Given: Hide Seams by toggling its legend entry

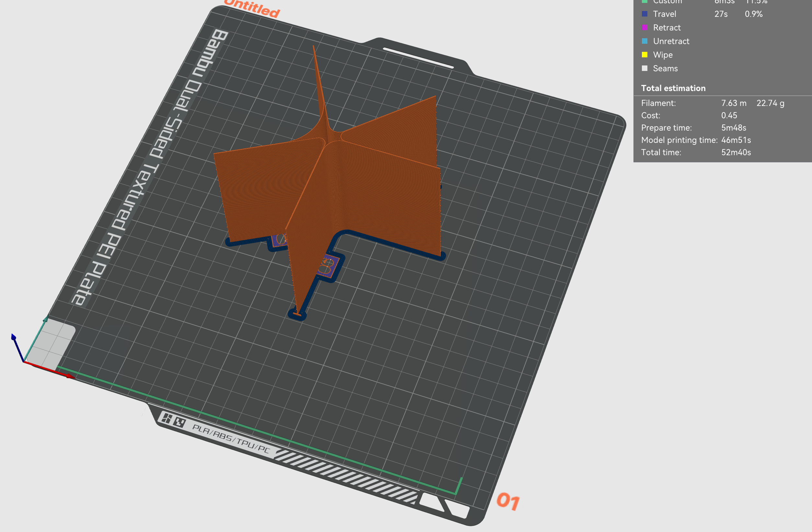Looking at the screenshot, I should coord(665,68).
